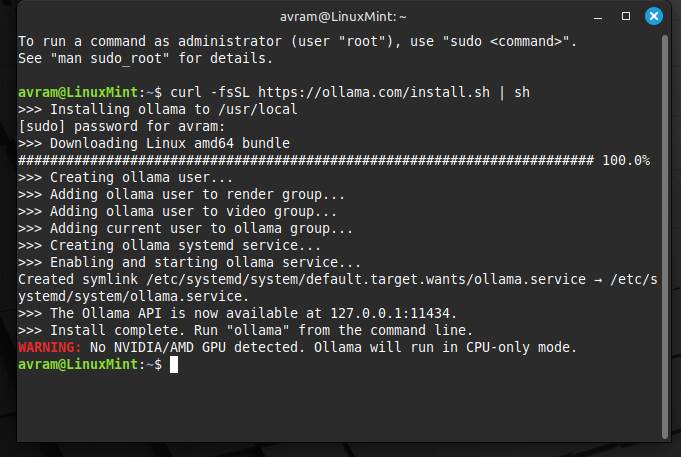Click the 100.0% download progress indicator
This screenshot has width=681, height=457.
626,160
